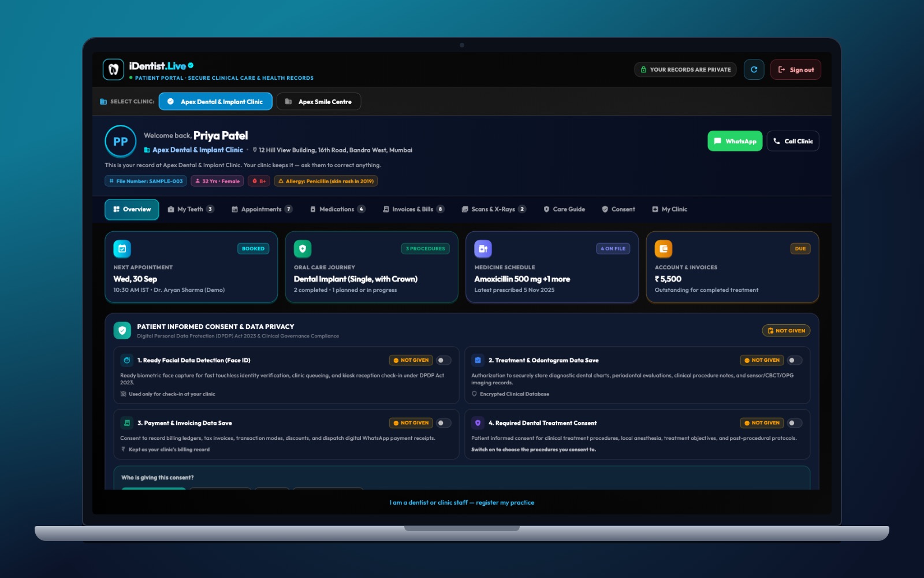
Task: Click the Call Clinic button
Action: click(792, 141)
